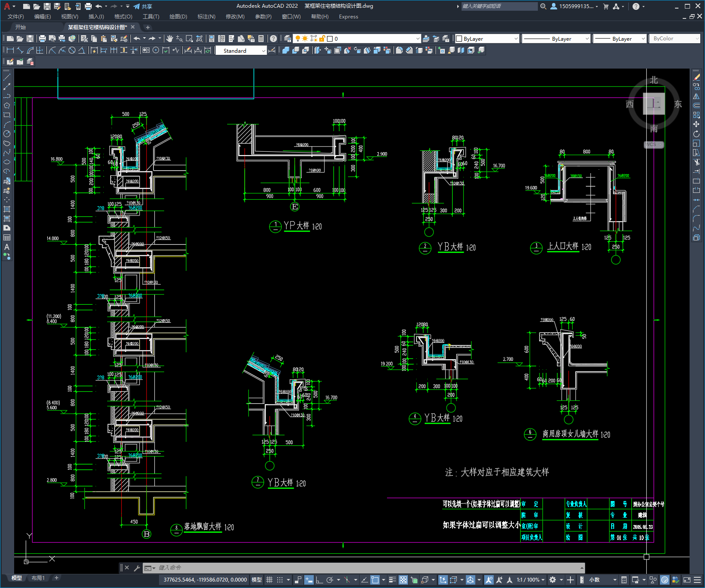Select the Linear dimension tool
Screen dimensions: 705x588
click(10, 50)
